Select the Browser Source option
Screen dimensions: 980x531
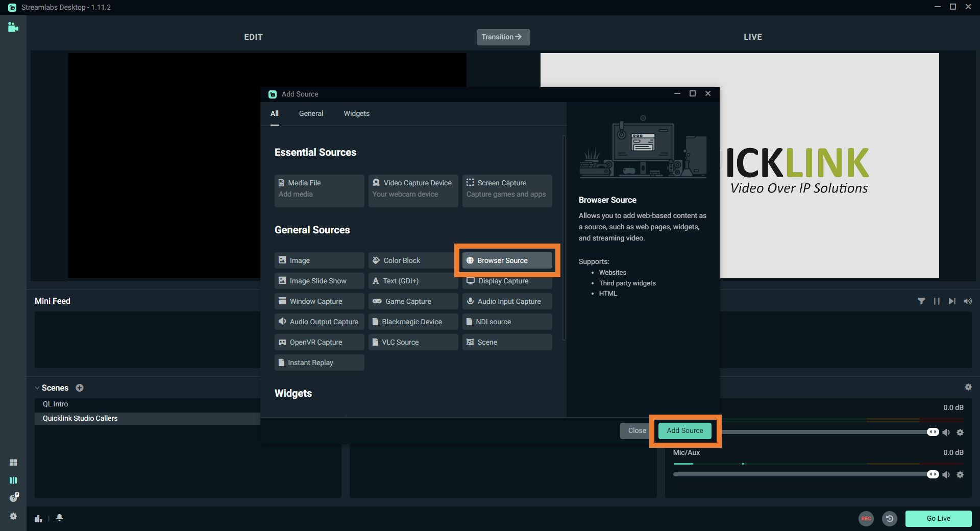tap(507, 260)
